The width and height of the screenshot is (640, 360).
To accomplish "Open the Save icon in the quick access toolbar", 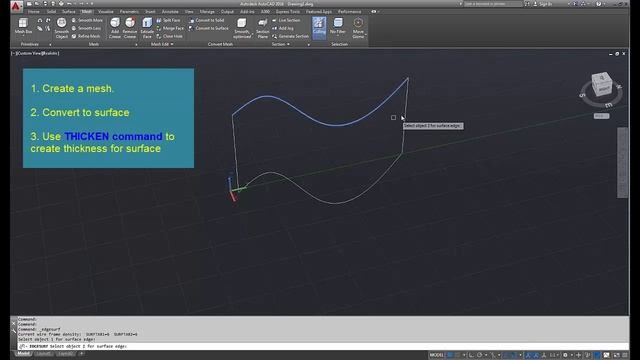I will 44,4.
